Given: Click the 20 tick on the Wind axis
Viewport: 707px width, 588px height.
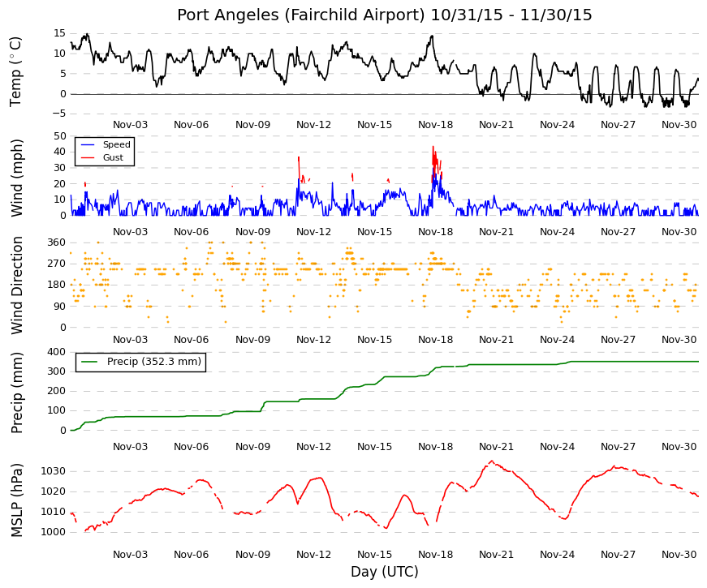Looking at the screenshot, I should pos(59,184).
